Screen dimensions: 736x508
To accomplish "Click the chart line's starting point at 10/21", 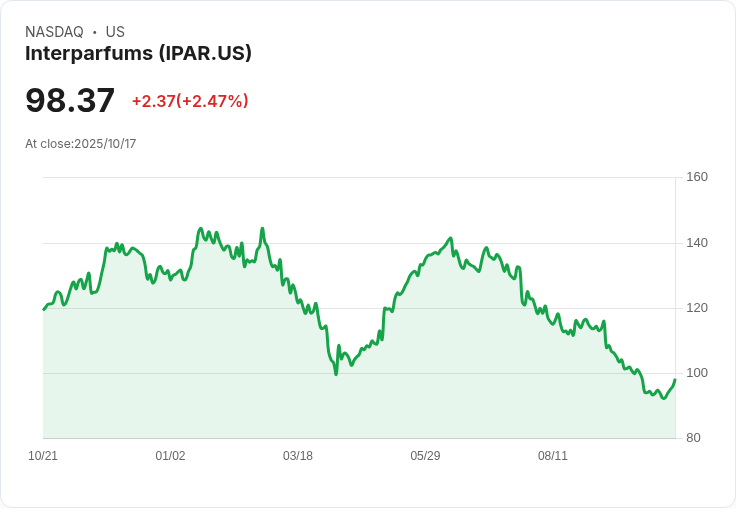I will [x=44, y=310].
